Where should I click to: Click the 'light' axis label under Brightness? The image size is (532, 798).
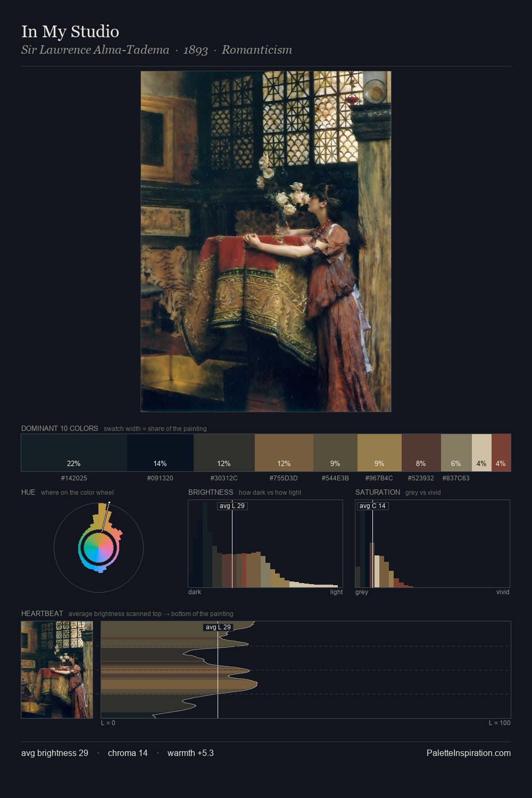336,592
